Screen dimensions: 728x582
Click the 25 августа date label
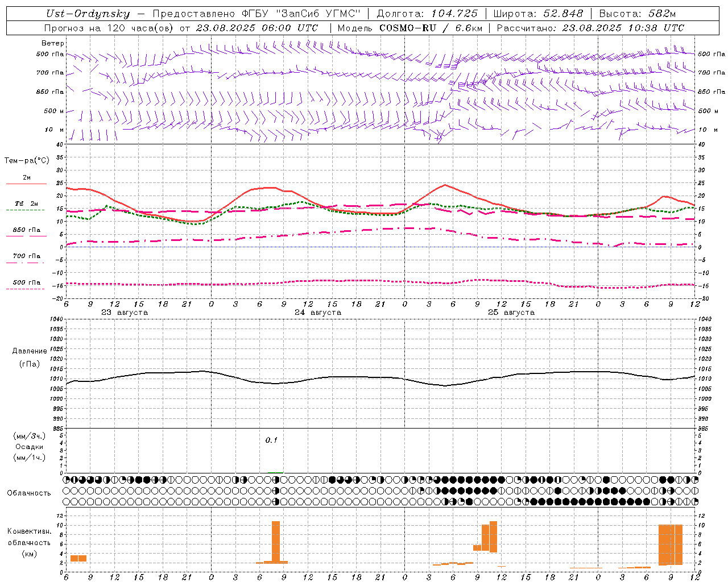tap(511, 313)
